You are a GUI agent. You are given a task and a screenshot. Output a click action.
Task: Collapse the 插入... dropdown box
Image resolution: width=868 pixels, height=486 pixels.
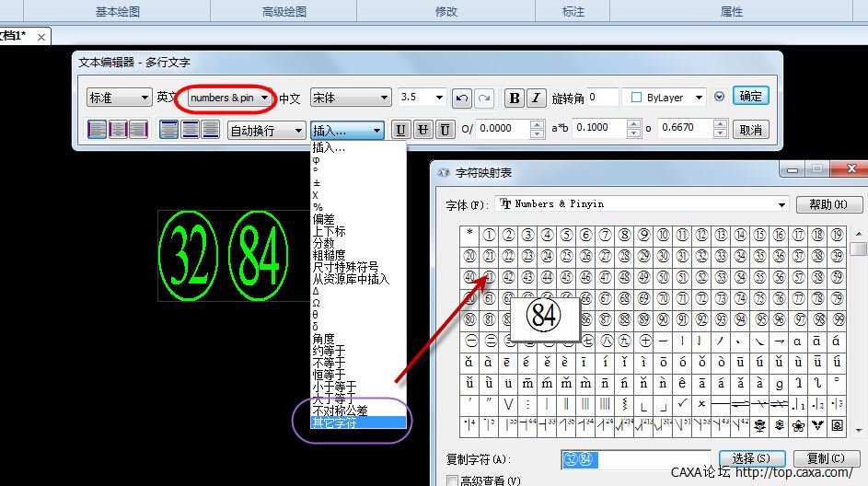coord(347,131)
